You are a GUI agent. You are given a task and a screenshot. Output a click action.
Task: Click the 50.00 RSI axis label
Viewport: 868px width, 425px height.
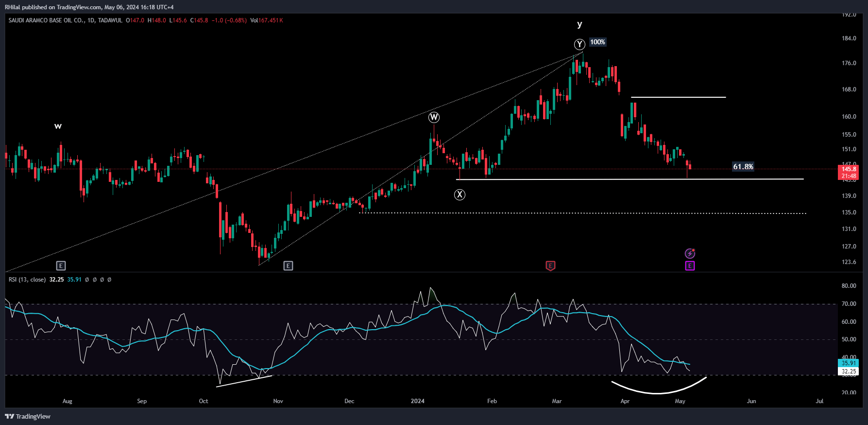[x=849, y=339]
